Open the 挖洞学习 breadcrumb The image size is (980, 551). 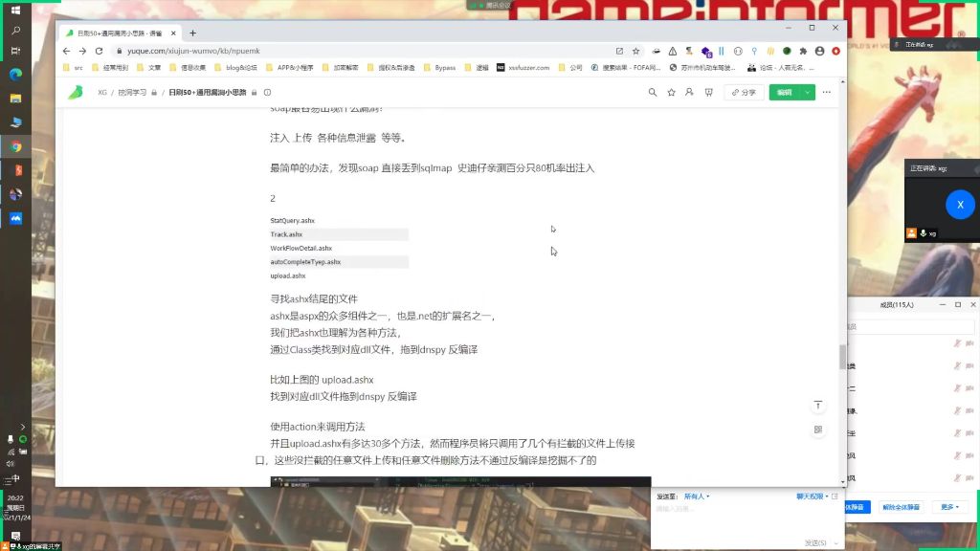point(132,93)
